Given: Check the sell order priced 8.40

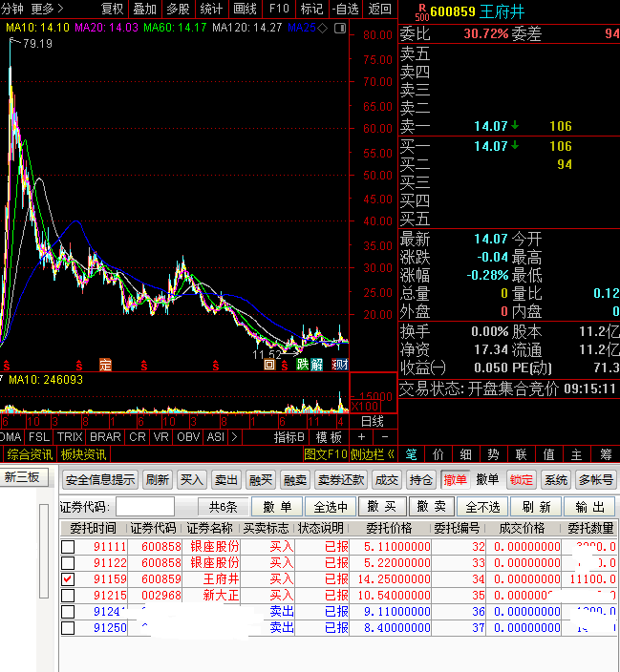Looking at the screenshot, I should pos(68,628).
